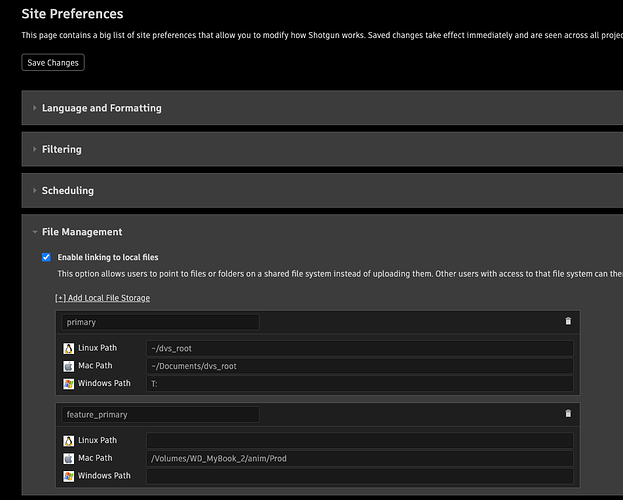Uncheck Enable linking to local files

46,257
